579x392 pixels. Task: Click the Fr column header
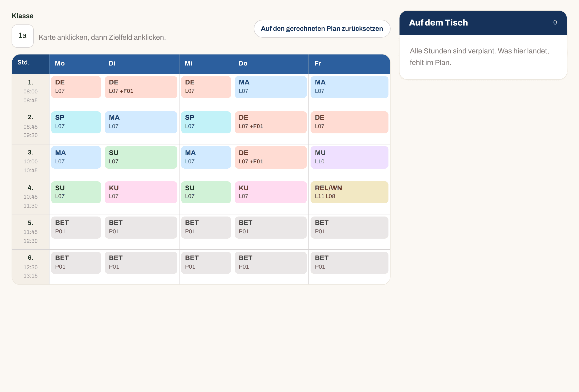pos(350,64)
